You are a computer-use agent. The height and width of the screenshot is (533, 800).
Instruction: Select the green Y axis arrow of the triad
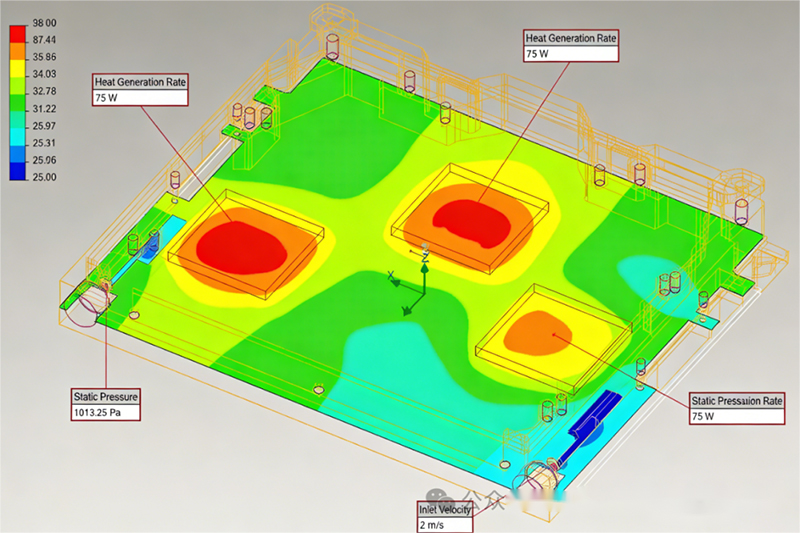point(412,304)
